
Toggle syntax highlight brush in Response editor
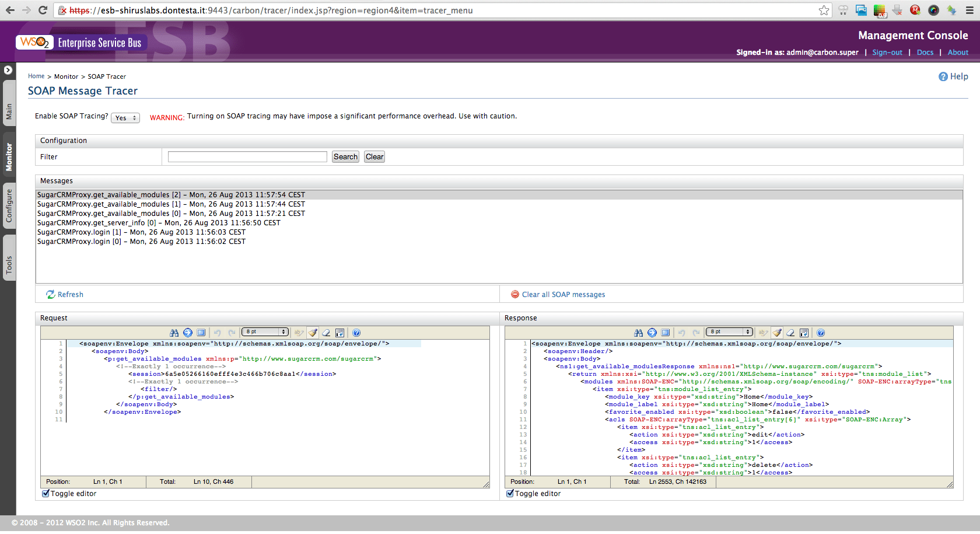click(x=778, y=333)
